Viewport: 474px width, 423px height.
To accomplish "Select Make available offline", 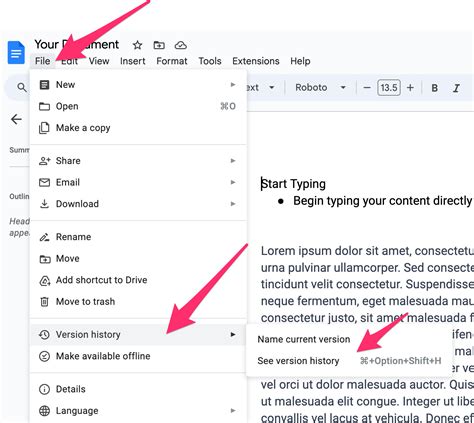I will pos(138,356).
